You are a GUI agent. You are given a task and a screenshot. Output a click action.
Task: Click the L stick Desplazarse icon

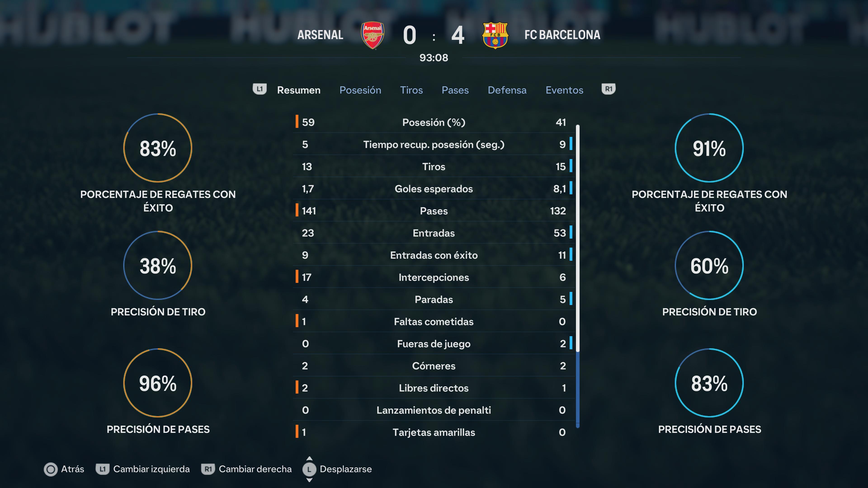tap(309, 469)
